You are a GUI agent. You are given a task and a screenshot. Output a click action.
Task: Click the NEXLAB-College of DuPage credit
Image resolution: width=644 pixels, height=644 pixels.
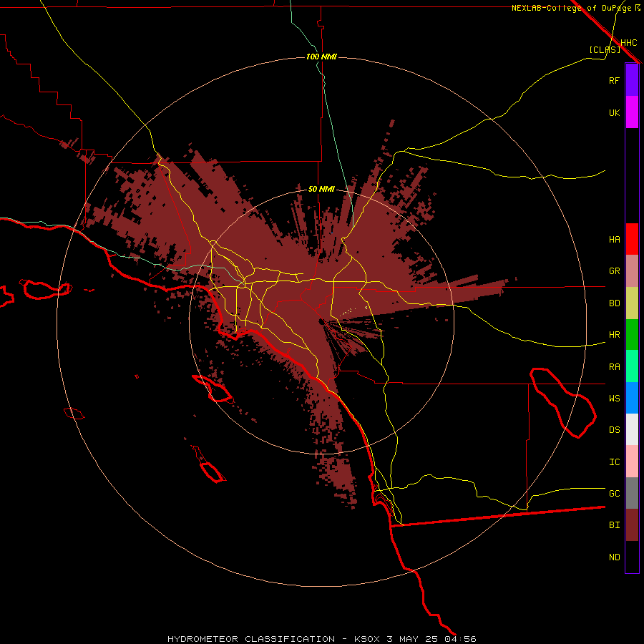(571, 8)
